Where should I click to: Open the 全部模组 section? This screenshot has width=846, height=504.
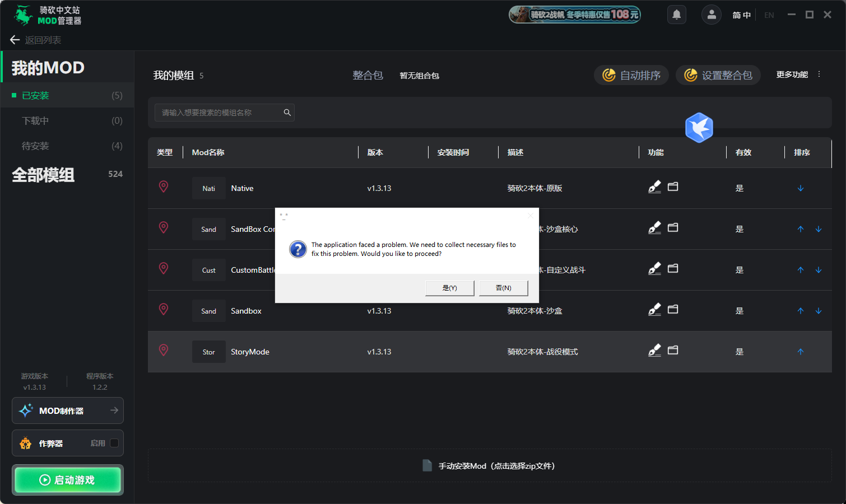44,175
